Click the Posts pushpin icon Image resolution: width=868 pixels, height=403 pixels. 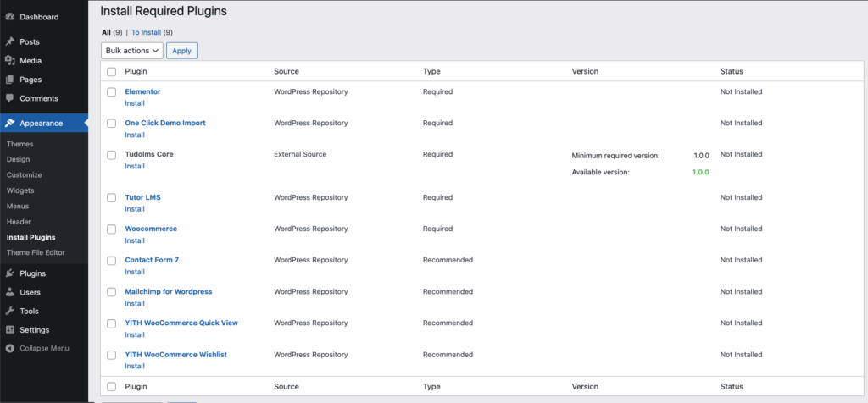click(10, 41)
